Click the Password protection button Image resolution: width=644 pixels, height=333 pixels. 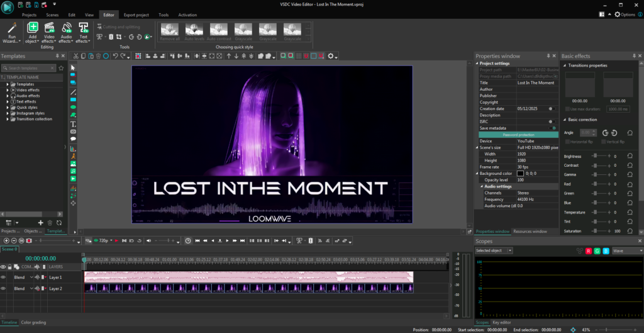[x=518, y=135]
